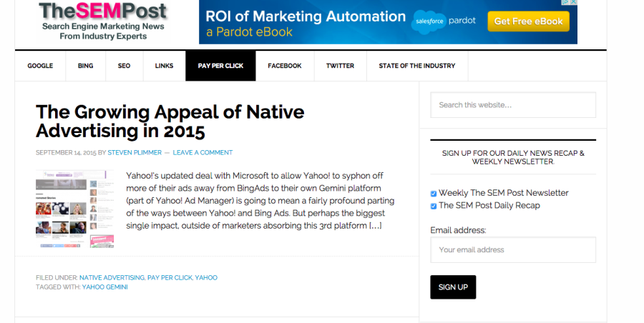Select the SEO navigation tab

(124, 66)
